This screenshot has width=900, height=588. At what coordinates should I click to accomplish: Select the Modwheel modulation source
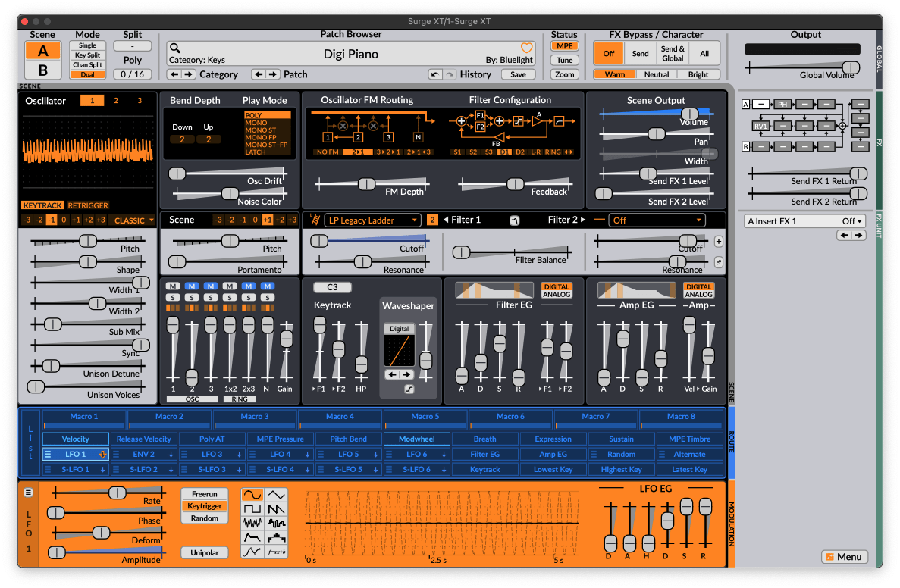417,439
